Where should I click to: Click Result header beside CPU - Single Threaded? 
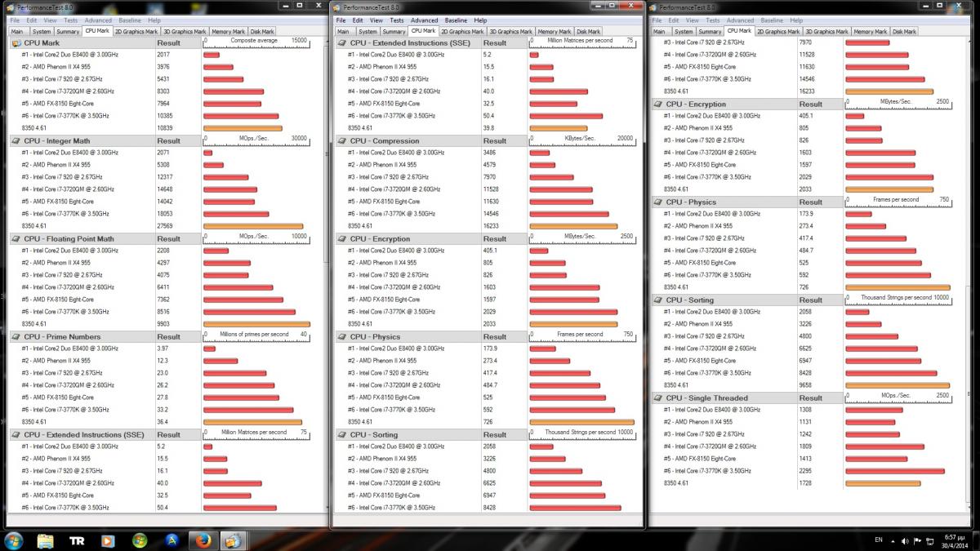(811, 398)
